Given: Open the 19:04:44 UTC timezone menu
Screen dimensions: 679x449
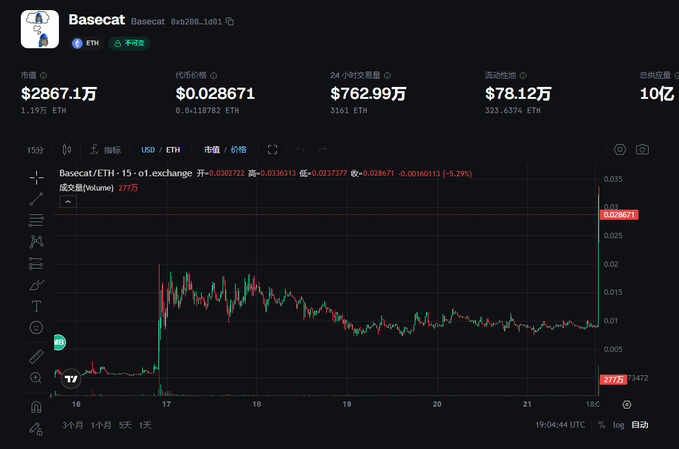Looking at the screenshot, I should (560, 425).
